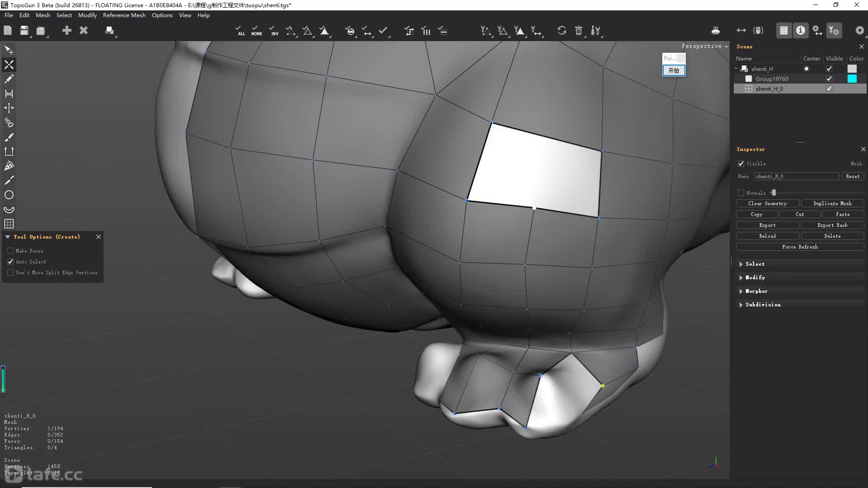Create a new scene file icon
Screen dimensions: 868x488
pos(8,30)
